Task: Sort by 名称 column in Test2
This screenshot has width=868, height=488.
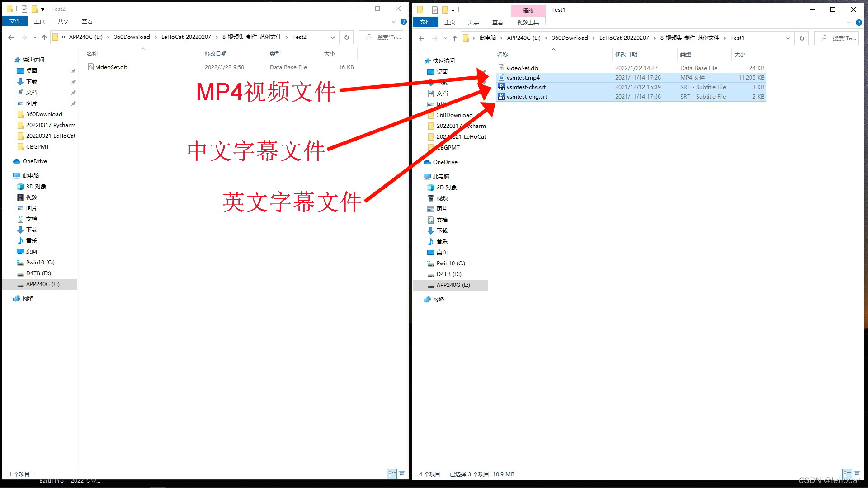Action: [x=92, y=53]
